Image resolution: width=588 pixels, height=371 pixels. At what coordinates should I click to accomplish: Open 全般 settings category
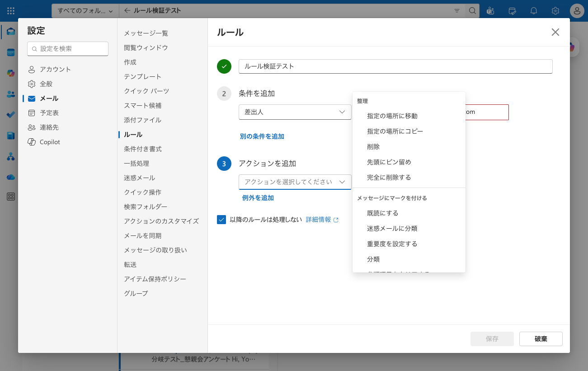click(68, 84)
